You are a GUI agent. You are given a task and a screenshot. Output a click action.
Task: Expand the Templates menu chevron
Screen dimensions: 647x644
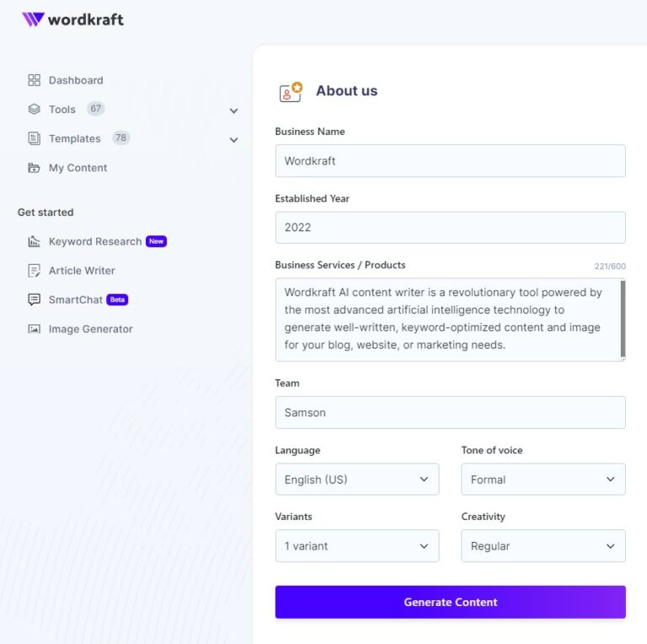pyautogui.click(x=233, y=140)
